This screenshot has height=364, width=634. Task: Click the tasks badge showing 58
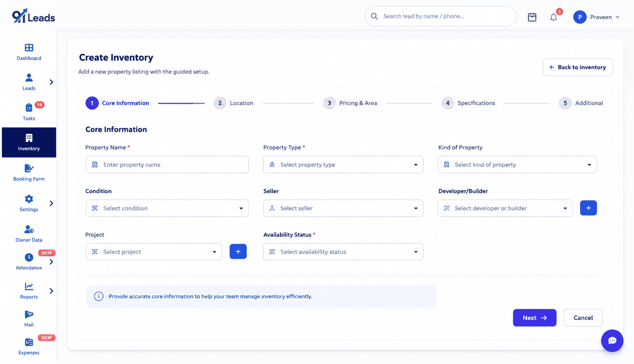[x=39, y=105]
